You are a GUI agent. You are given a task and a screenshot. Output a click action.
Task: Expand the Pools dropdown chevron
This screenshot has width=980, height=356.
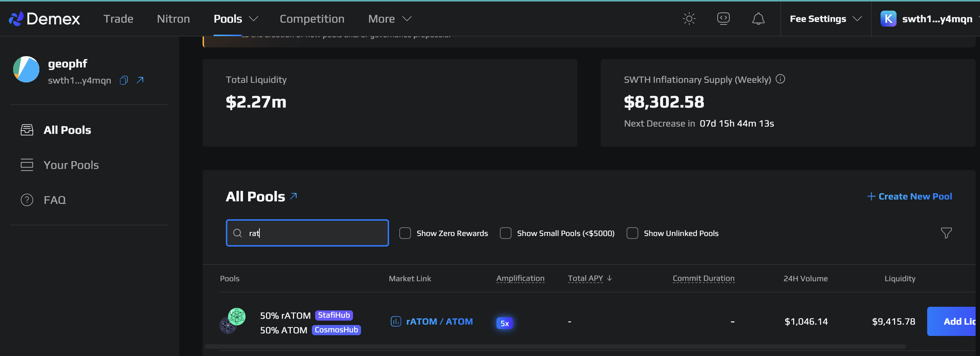253,19
